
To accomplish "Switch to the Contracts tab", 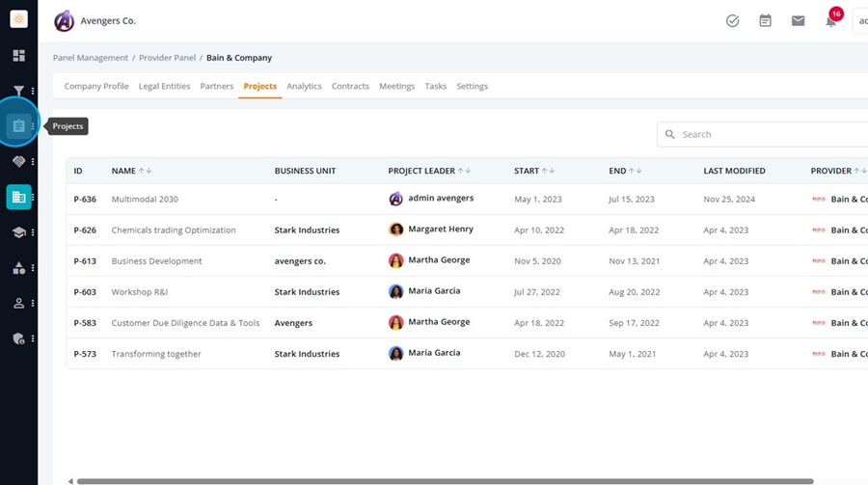I will click(x=350, y=87).
